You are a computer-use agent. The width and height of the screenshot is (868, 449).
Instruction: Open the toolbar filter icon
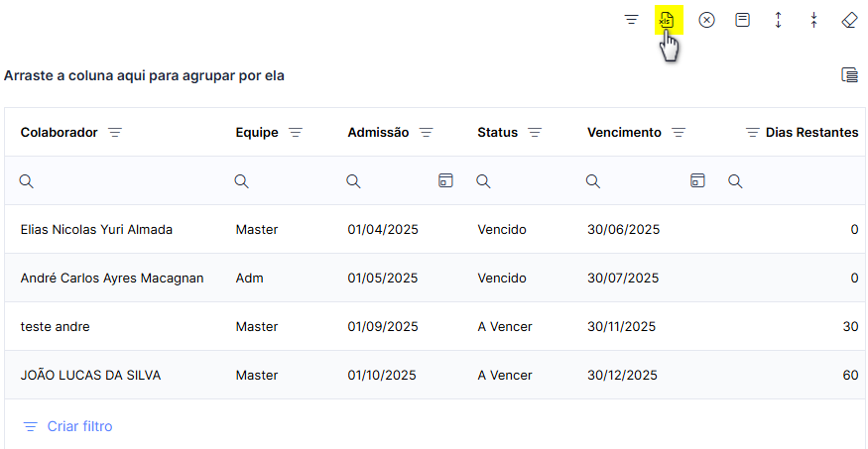632,21
